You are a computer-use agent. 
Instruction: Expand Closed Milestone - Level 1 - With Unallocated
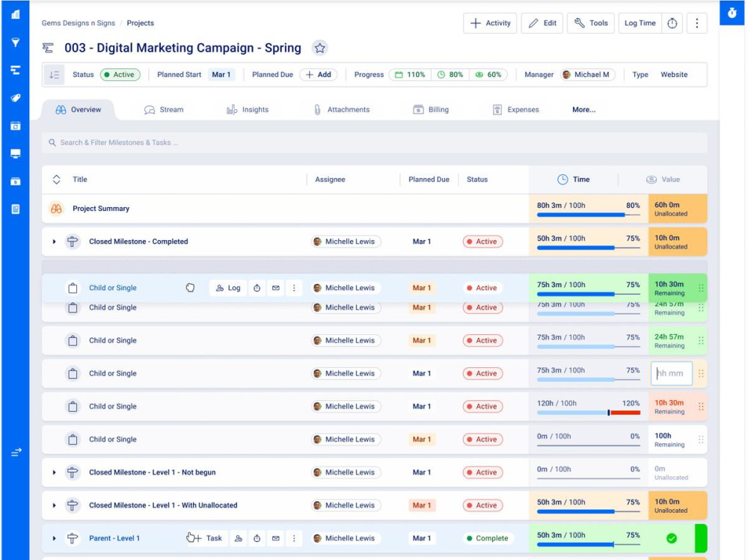click(x=55, y=505)
